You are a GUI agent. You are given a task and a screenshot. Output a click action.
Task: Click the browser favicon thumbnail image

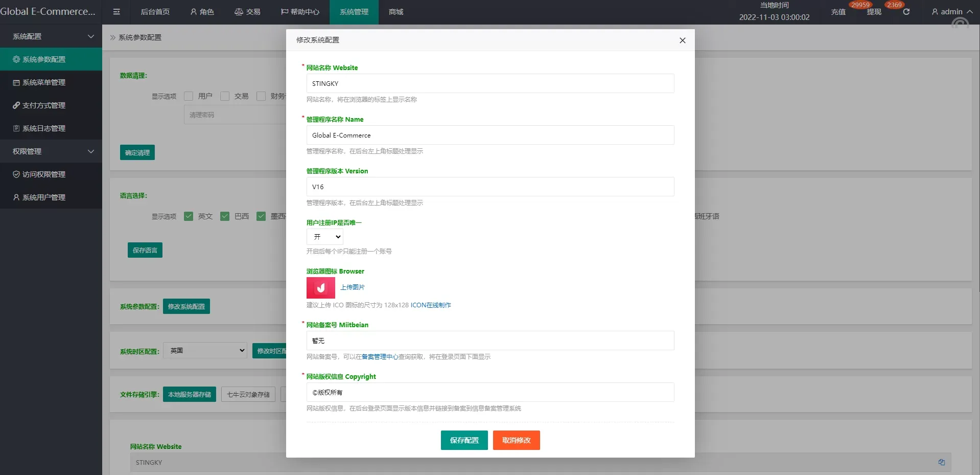320,288
